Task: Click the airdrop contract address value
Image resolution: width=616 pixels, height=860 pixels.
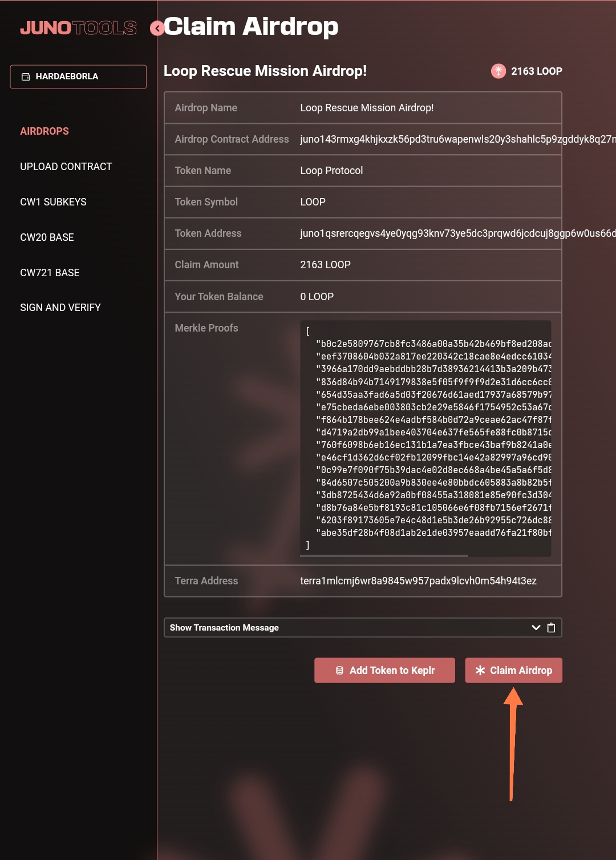Action: [x=458, y=139]
